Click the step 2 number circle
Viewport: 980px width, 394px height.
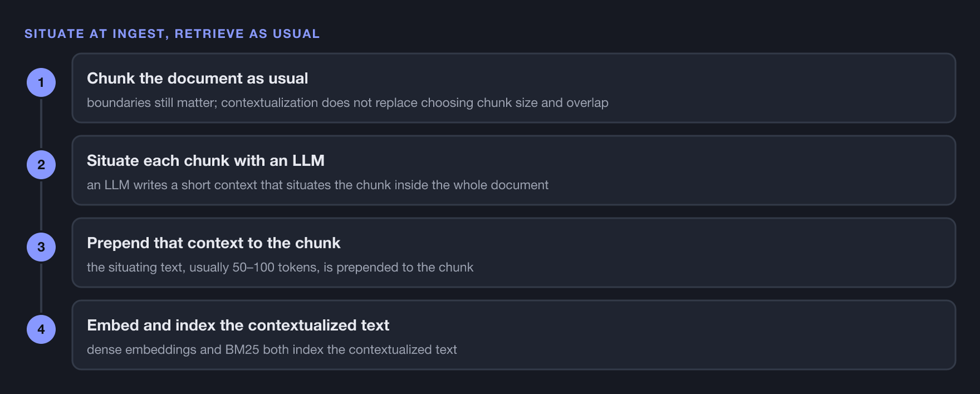click(41, 165)
